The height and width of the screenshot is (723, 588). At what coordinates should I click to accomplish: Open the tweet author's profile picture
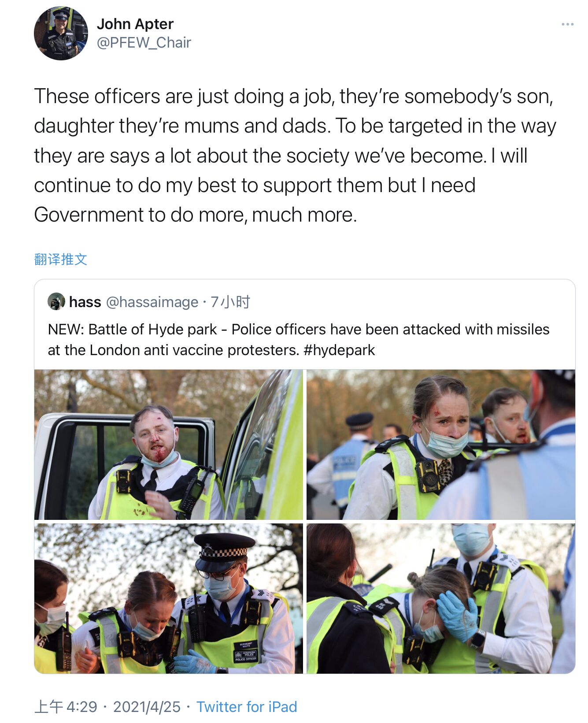tap(61, 33)
